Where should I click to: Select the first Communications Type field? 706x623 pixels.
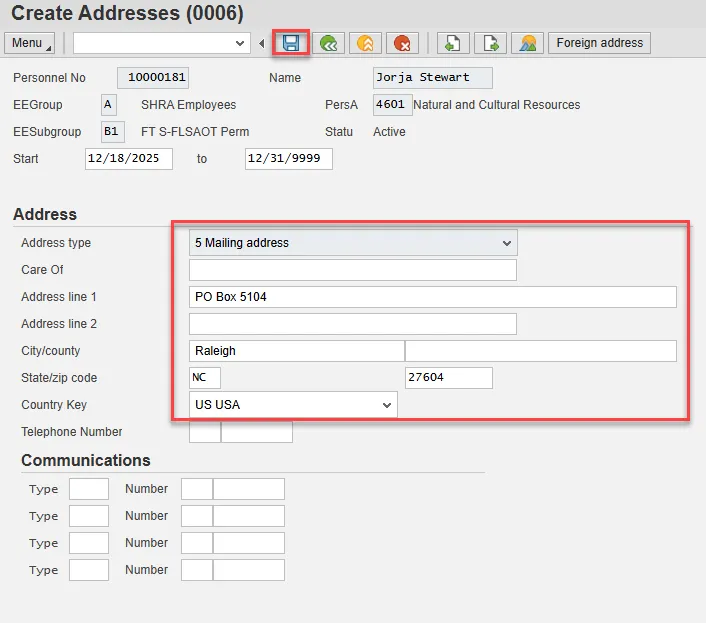tap(88, 489)
